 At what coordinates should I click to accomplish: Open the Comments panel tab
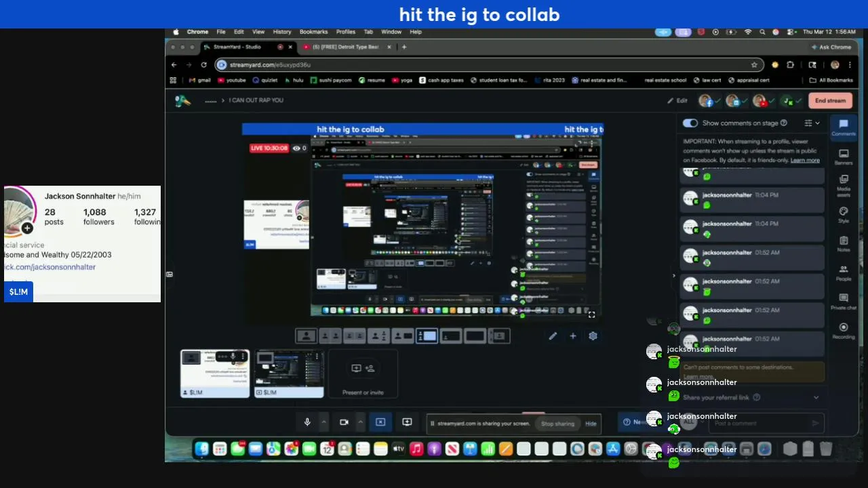(844, 127)
